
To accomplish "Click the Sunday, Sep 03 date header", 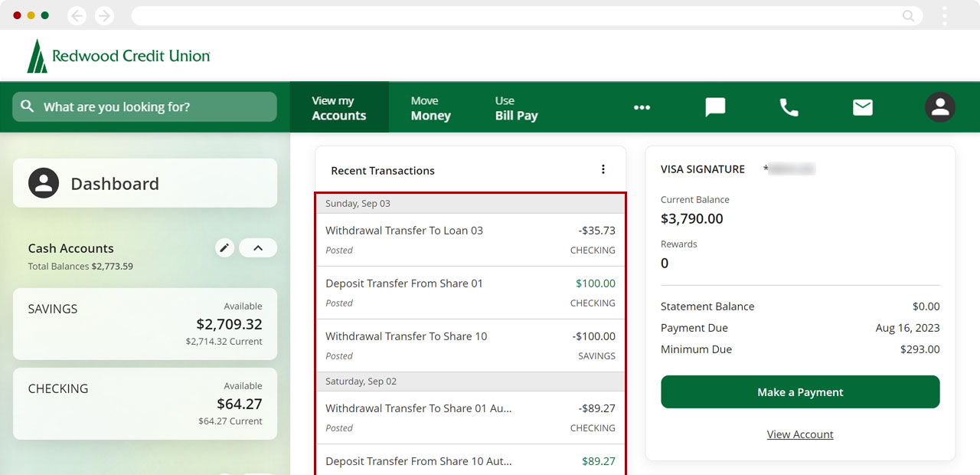I will coord(470,203).
